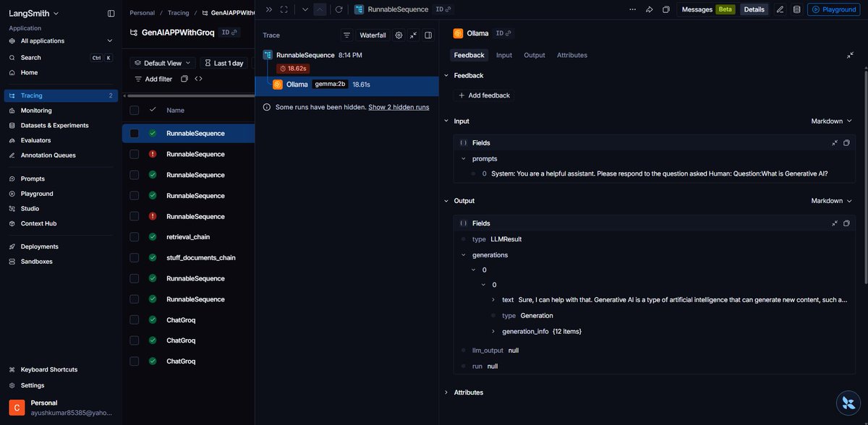Switch to the Input tab
Screen dimensions: 868x425
point(504,55)
